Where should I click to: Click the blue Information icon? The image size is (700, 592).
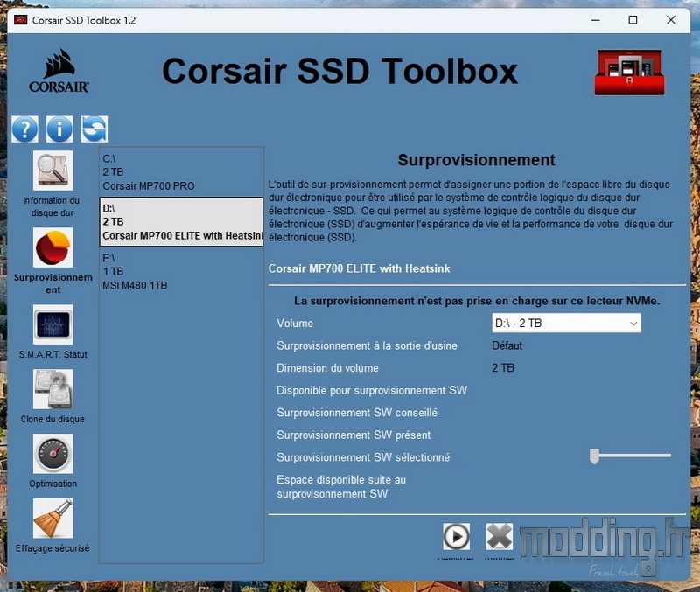click(x=59, y=129)
